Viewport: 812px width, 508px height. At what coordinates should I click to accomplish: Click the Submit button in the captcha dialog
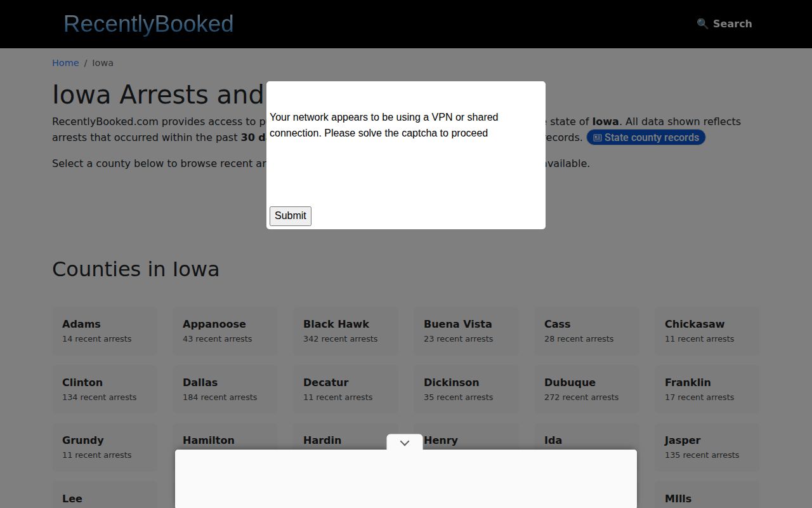[291, 216]
